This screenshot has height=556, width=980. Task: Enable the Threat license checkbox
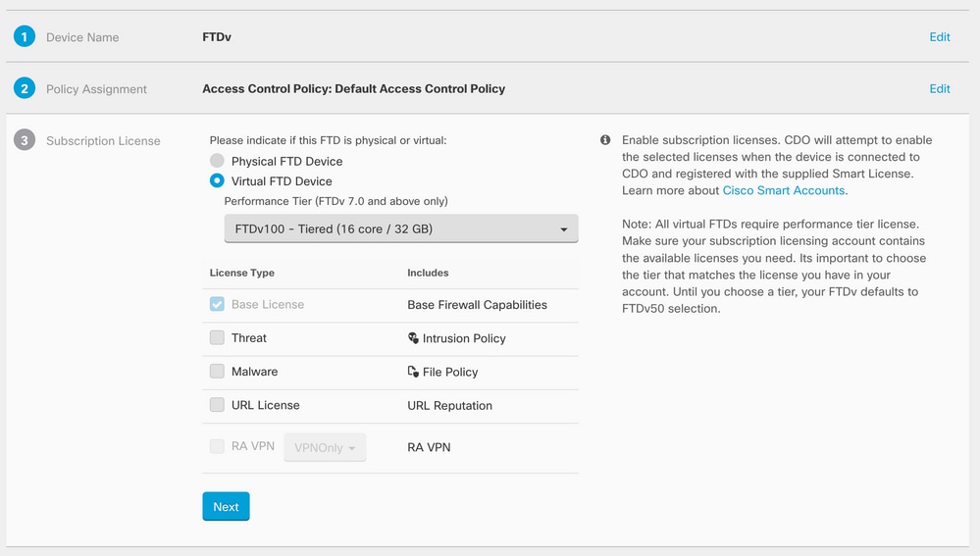click(x=217, y=338)
